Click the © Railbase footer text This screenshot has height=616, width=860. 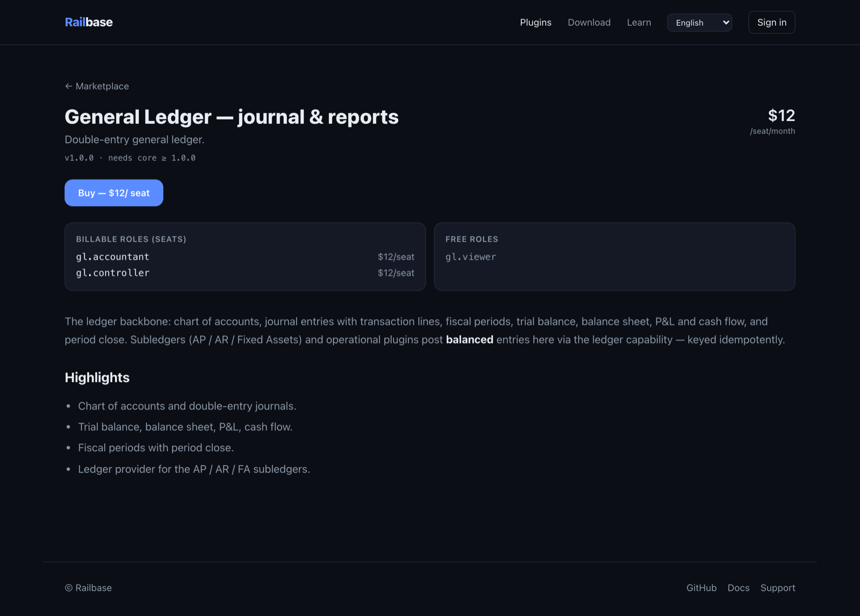(x=88, y=588)
